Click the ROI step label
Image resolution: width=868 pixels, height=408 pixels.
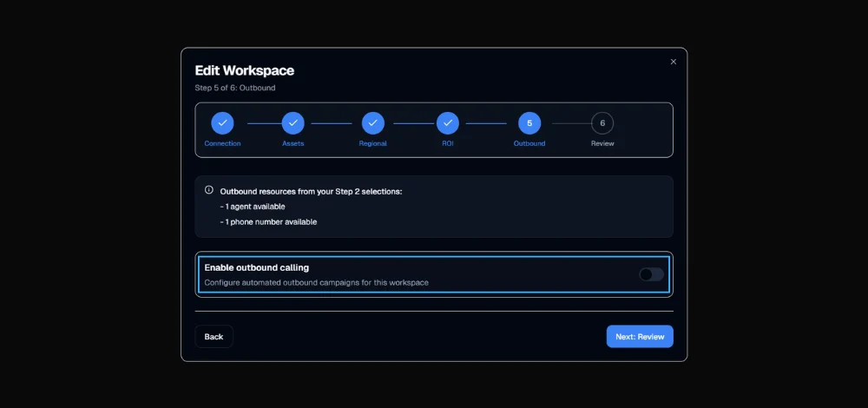pos(447,143)
